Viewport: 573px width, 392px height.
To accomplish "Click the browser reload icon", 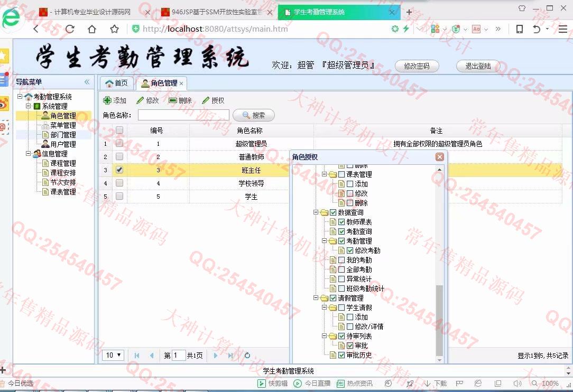I will click(70, 29).
